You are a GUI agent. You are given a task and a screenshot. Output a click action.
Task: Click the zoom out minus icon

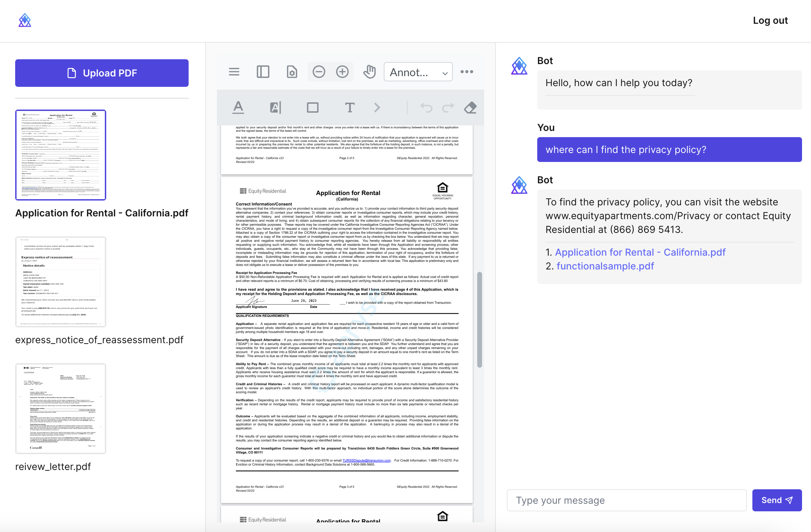(x=319, y=72)
